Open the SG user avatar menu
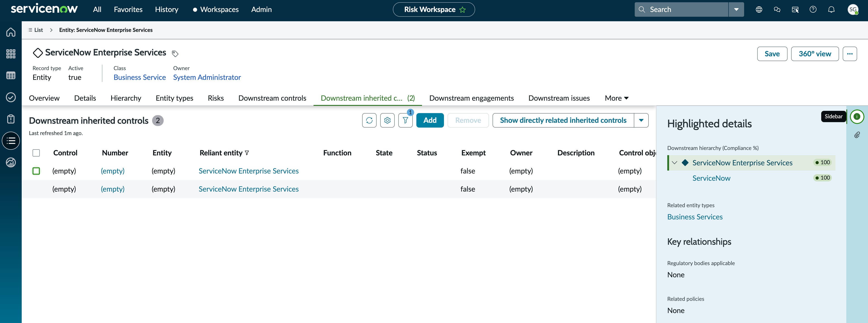This screenshot has height=323, width=868. (x=853, y=9)
